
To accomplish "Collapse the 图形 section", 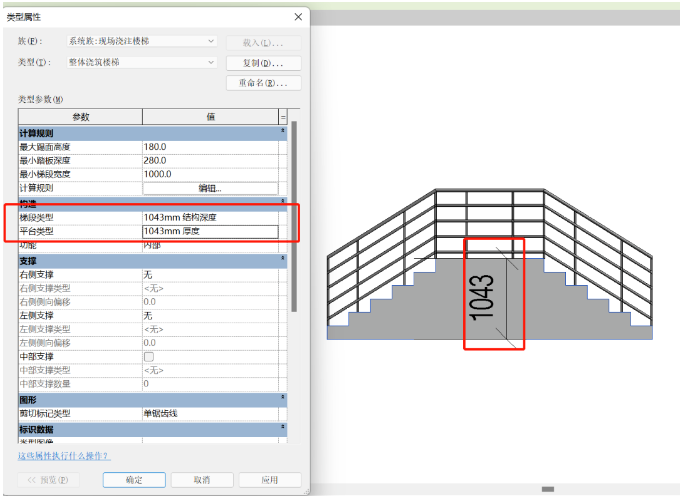I will (x=283, y=397).
